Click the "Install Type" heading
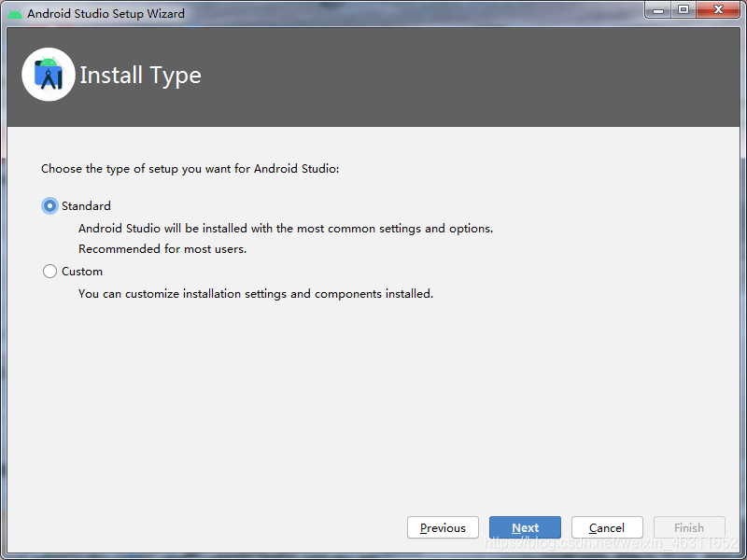Image resolution: width=747 pixels, height=560 pixels. click(x=140, y=76)
